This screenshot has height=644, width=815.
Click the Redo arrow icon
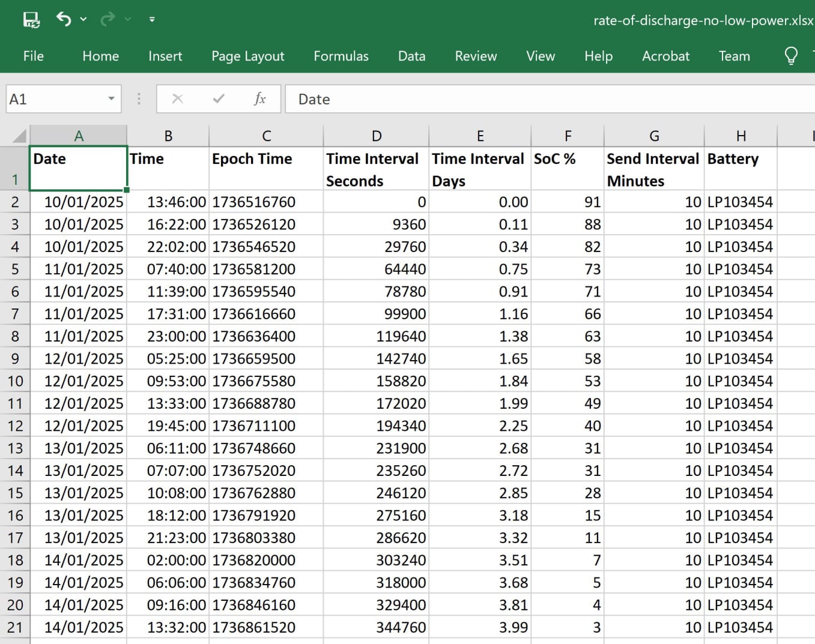tap(108, 19)
